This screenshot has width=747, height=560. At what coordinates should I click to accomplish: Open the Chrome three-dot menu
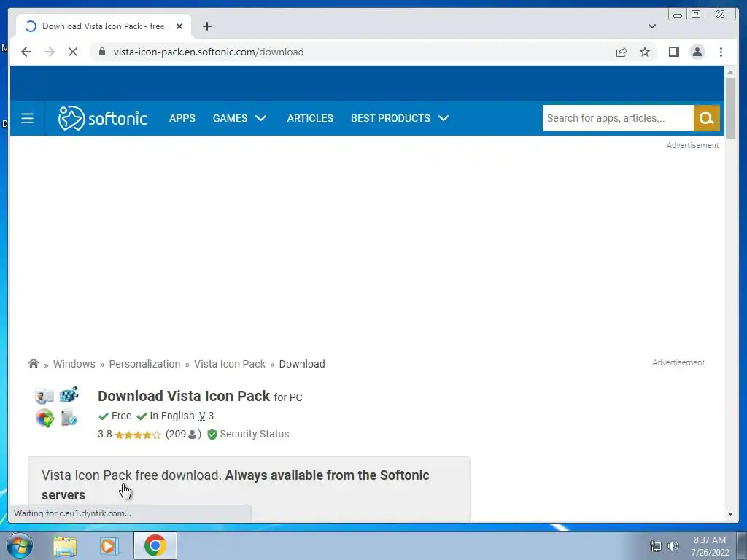(x=721, y=52)
